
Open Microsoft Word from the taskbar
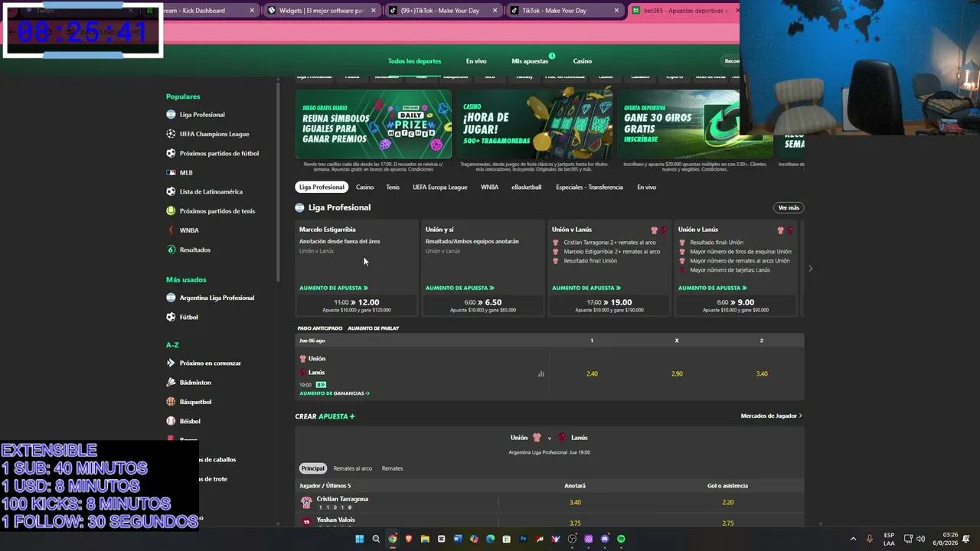pyautogui.click(x=458, y=539)
